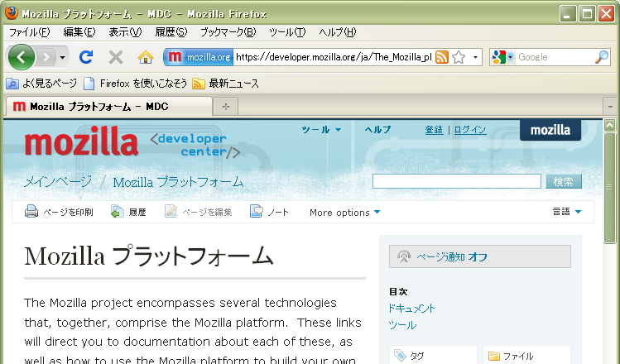Open the Firefox を使いこなそう bookmark

(135, 84)
